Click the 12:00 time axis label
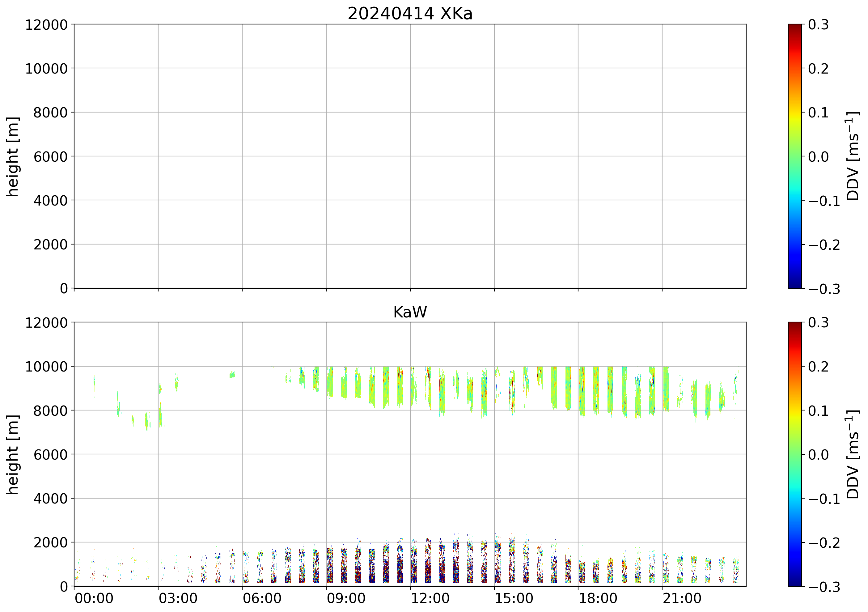 430,598
